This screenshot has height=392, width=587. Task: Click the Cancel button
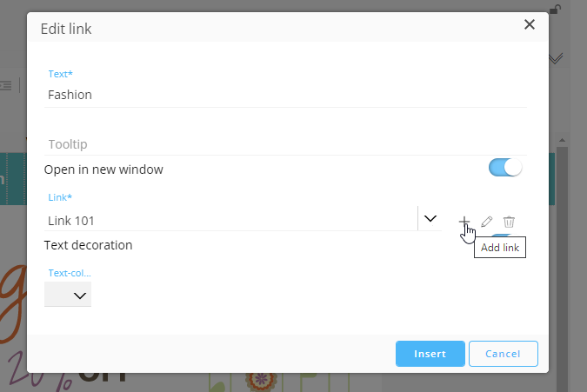(x=503, y=354)
